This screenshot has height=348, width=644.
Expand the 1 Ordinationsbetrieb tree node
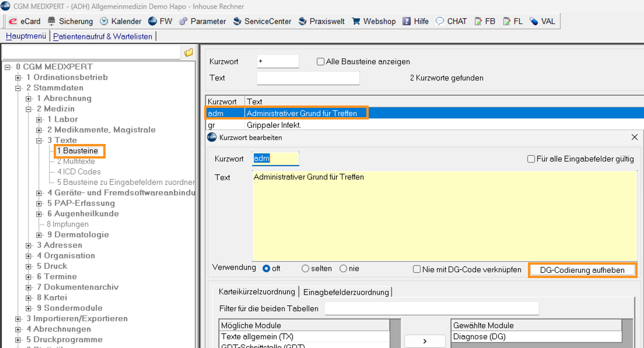click(x=19, y=78)
